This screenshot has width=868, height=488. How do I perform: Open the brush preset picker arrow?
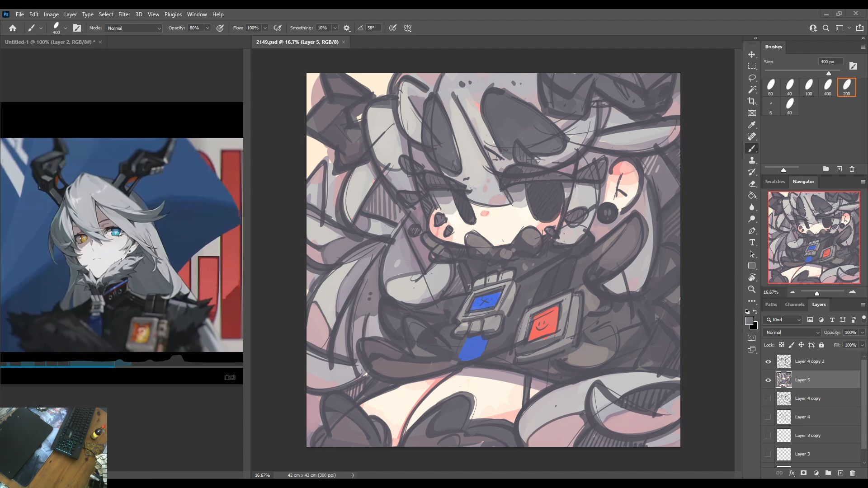click(66, 28)
